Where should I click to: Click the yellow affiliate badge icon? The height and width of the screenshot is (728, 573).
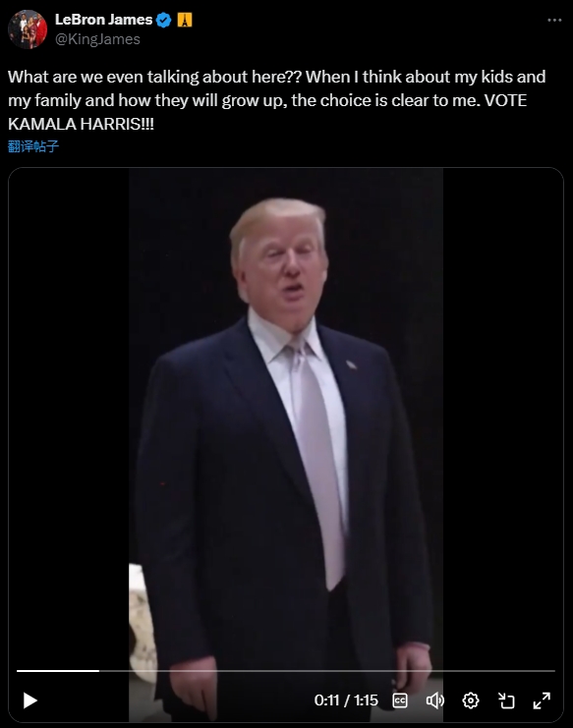pyautogui.click(x=185, y=20)
